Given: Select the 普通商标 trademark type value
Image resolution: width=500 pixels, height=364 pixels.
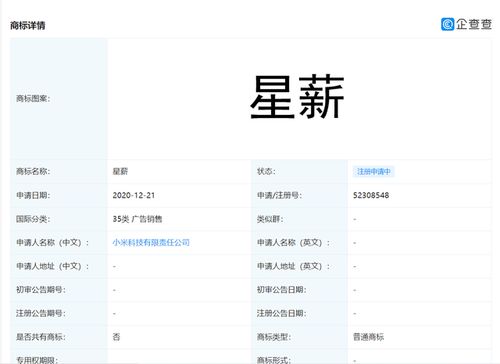Looking at the screenshot, I should 368,337.
